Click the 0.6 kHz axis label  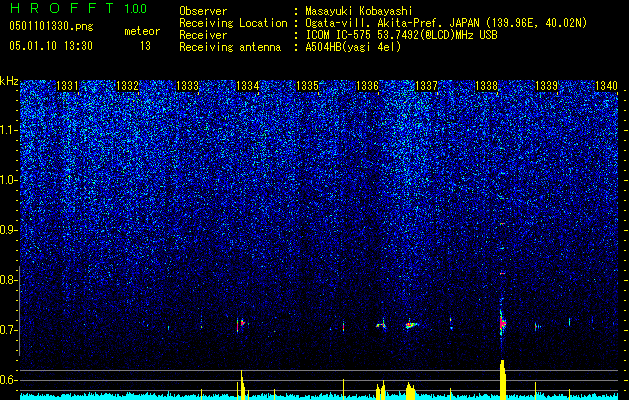pyautogui.click(x=8, y=380)
